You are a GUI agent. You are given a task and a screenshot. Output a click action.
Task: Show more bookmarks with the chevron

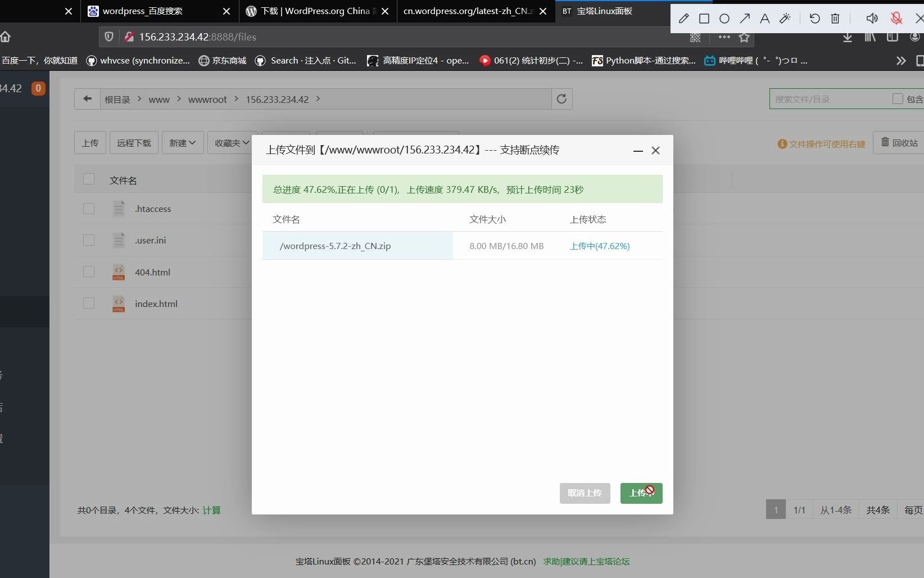pyautogui.click(x=901, y=61)
